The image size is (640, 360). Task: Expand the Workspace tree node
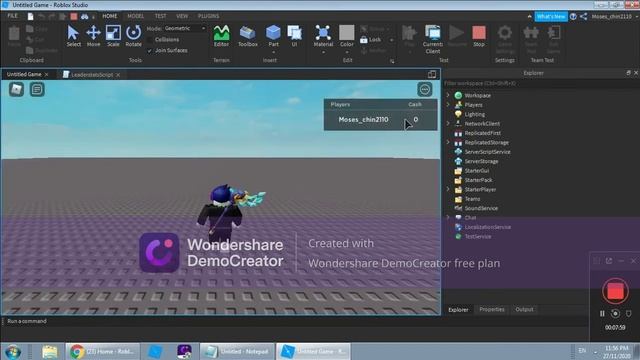(448, 95)
